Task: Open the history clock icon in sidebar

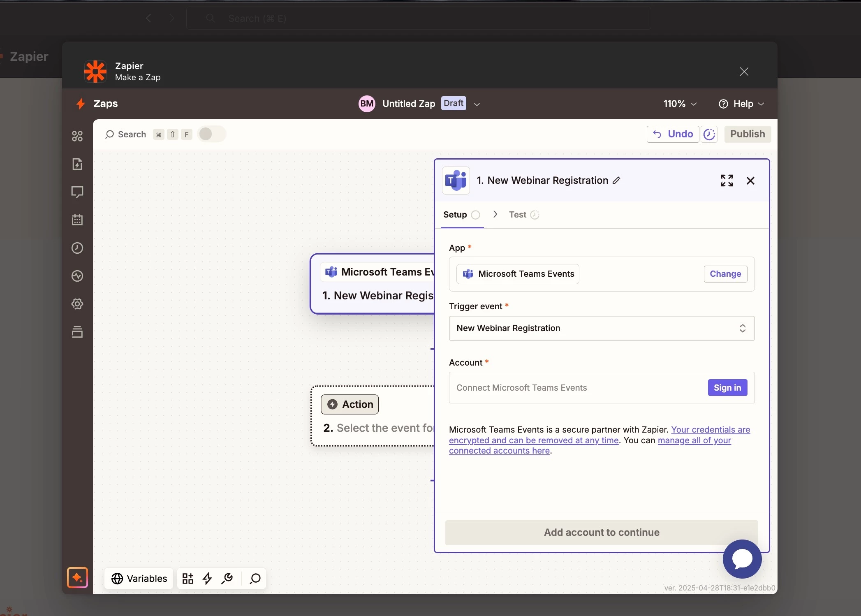Action: (77, 248)
